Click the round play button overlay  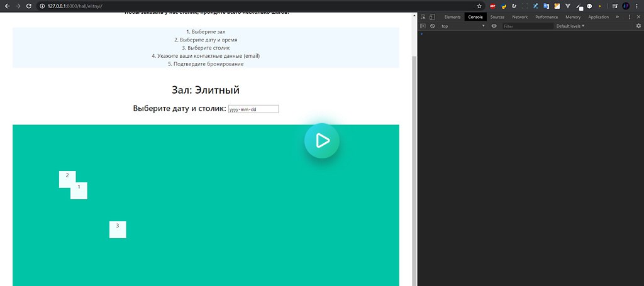pyautogui.click(x=322, y=141)
